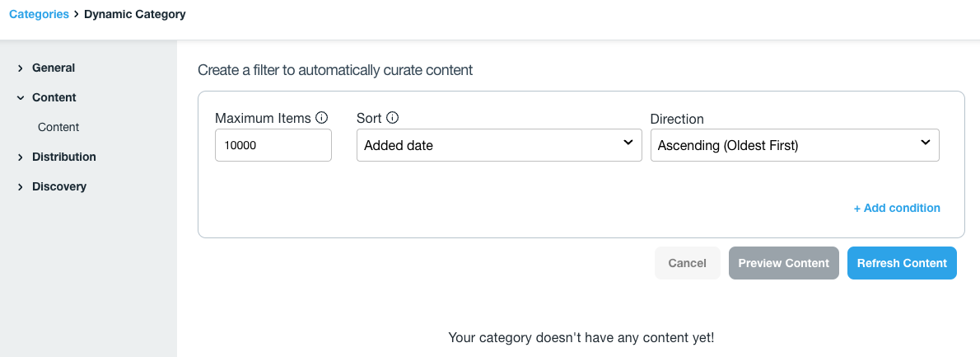Focus the Maximum Items input field
This screenshot has width=980, height=357.
point(273,145)
